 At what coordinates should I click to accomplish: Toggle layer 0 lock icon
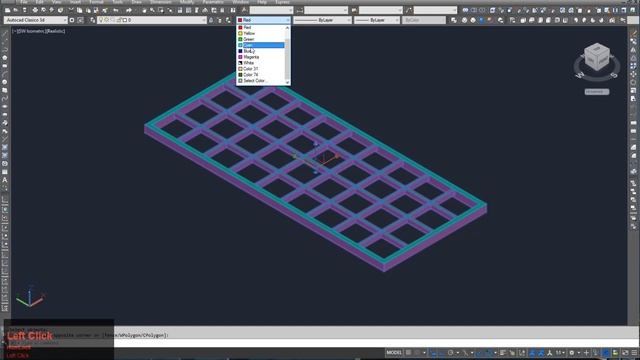119,20
